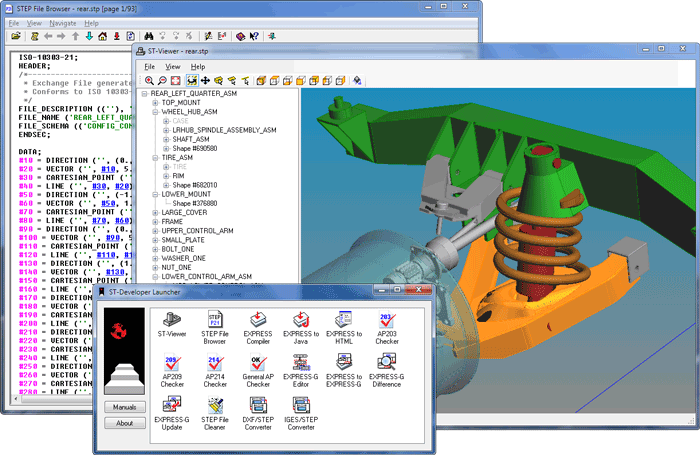This screenshot has height=455, width=700.
Task: Click the About button in Launcher
Action: (125, 423)
